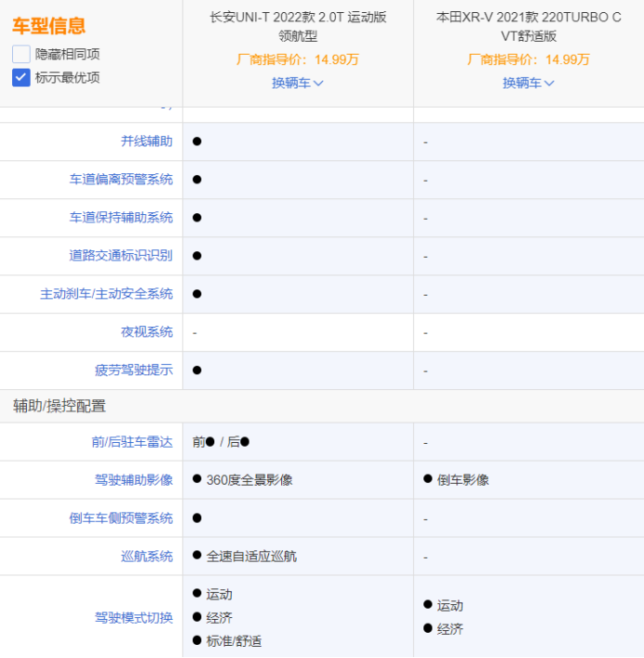Screen dimensions: 644x658
Task: Open the 主动刹车/主动安全系统 link
Action: pyautogui.click(x=107, y=294)
